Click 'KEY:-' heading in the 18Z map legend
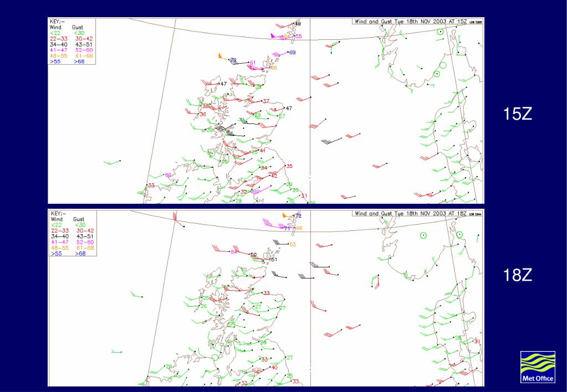The width and height of the screenshot is (567, 392). point(58,214)
